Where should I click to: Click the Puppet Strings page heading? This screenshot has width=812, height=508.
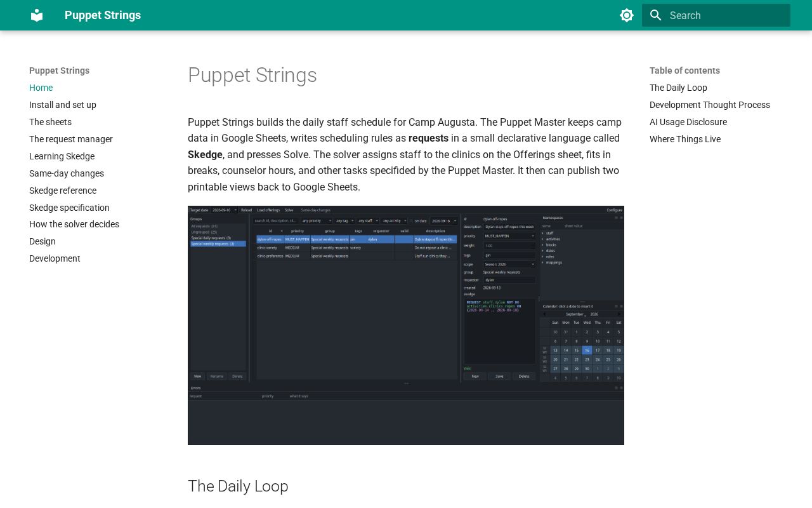pyautogui.click(x=252, y=76)
